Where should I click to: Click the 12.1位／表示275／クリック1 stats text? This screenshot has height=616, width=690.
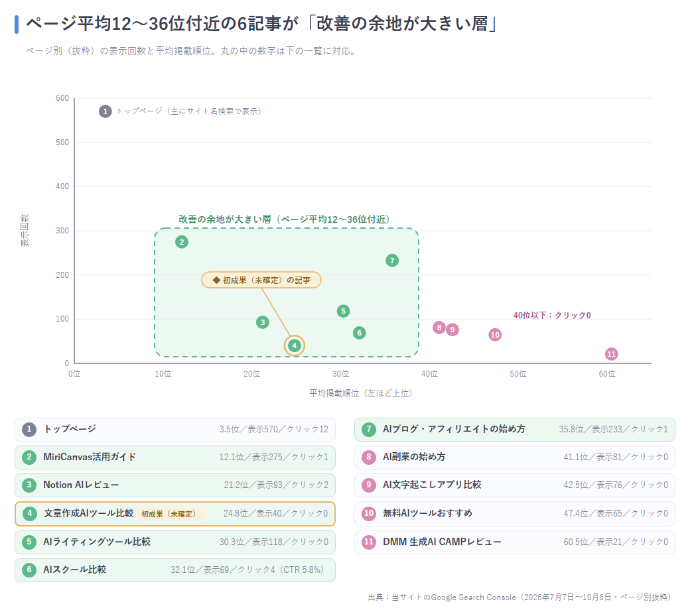274,457
